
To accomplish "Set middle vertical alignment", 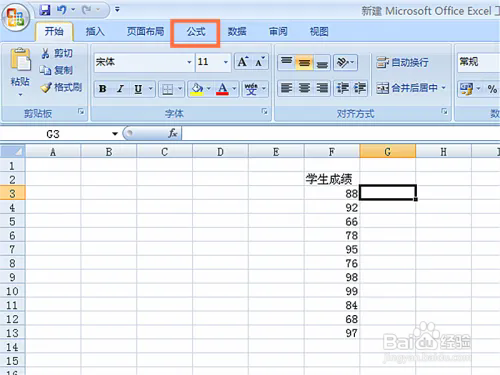I will [x=304, y=62].
